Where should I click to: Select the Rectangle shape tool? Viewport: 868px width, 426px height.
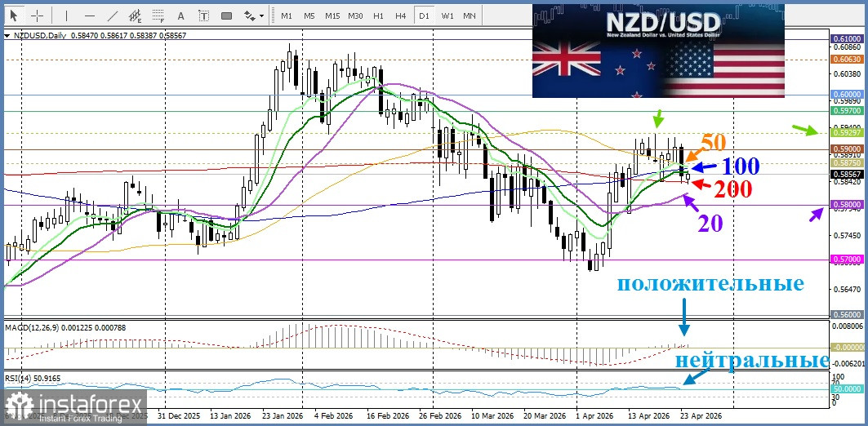click(x=226, y=16)
